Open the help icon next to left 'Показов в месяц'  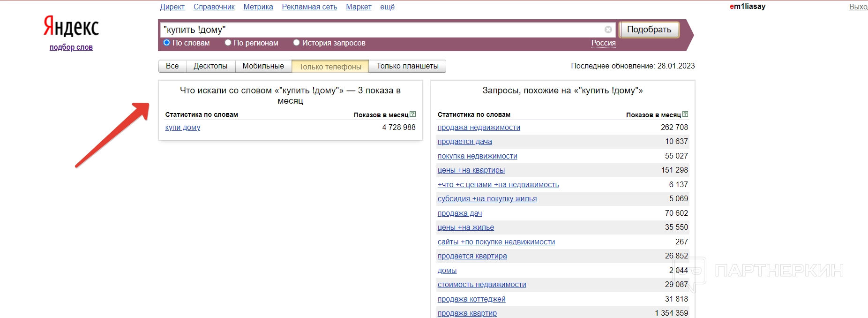(412, 114)
